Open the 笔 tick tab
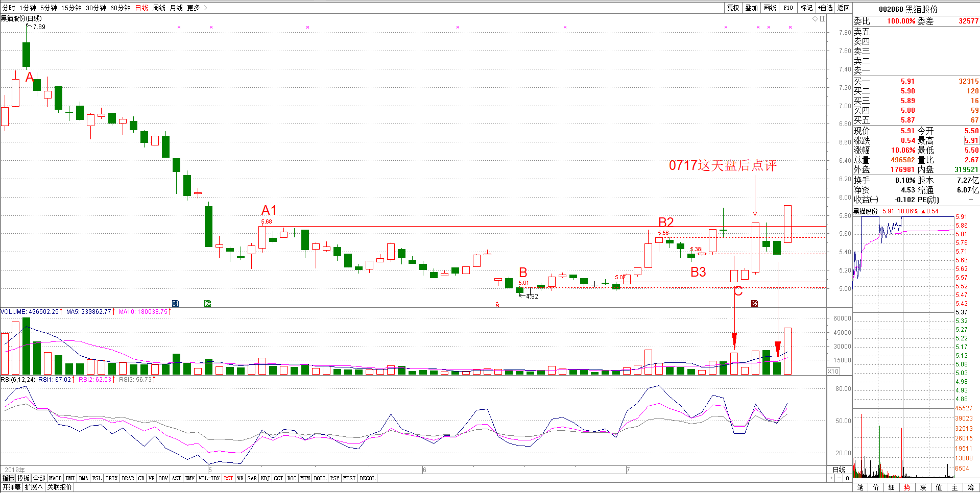Viewport: 980px width, 493px height. click(861, 487)
